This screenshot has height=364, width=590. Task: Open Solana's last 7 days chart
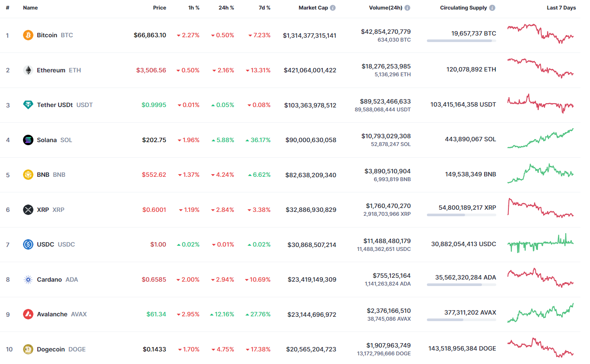tap(540, 139)
